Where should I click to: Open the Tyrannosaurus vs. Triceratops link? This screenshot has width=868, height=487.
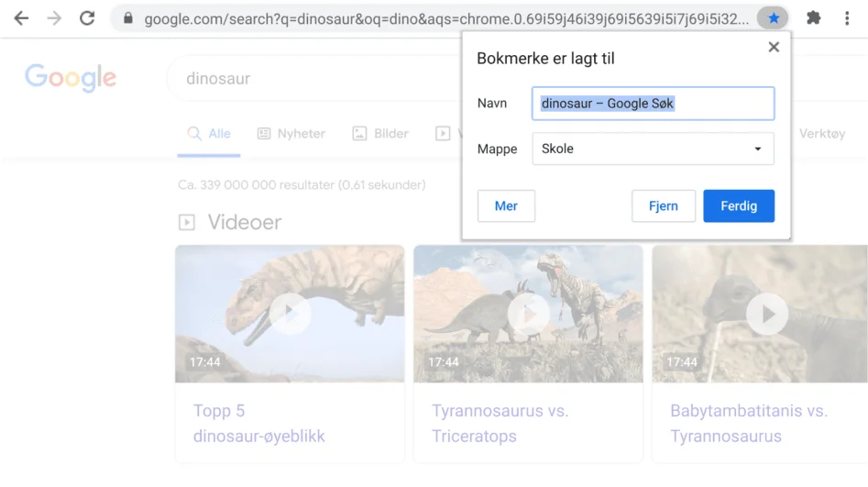[x=500, y=424]
